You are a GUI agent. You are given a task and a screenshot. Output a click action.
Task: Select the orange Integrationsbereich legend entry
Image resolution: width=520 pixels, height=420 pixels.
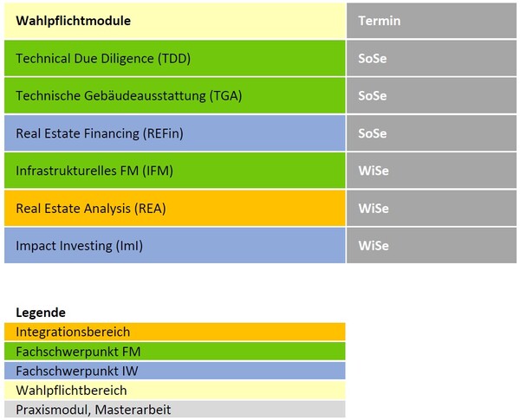(x=173, y=332)
